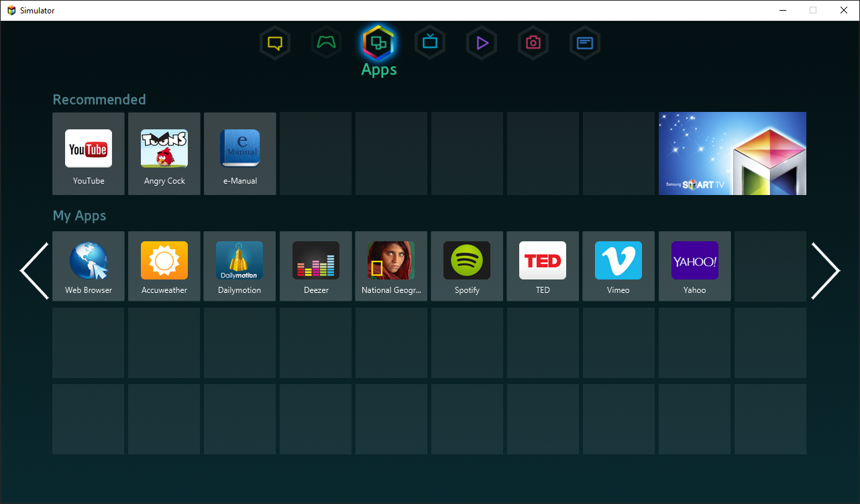Click the Simulator window title icon
Image resolution: width=860 pixels, height=504 pixels.
pyautogui.click(x=11, y=11)
